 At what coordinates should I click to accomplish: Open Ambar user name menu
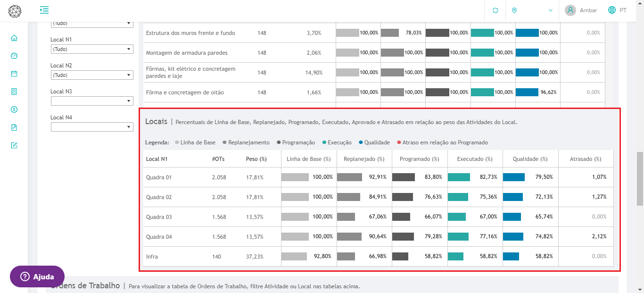588,10
